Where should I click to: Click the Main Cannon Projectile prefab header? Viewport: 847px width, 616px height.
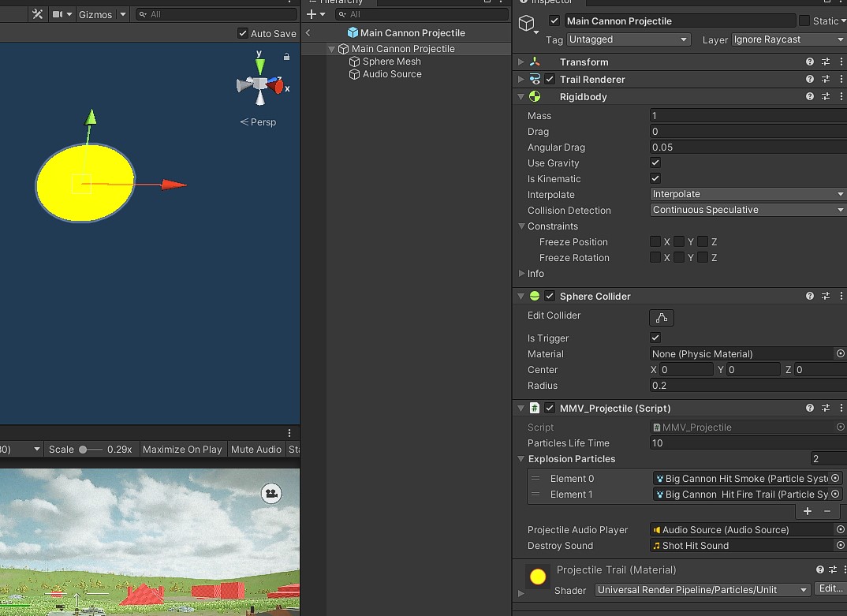(406, 33)
